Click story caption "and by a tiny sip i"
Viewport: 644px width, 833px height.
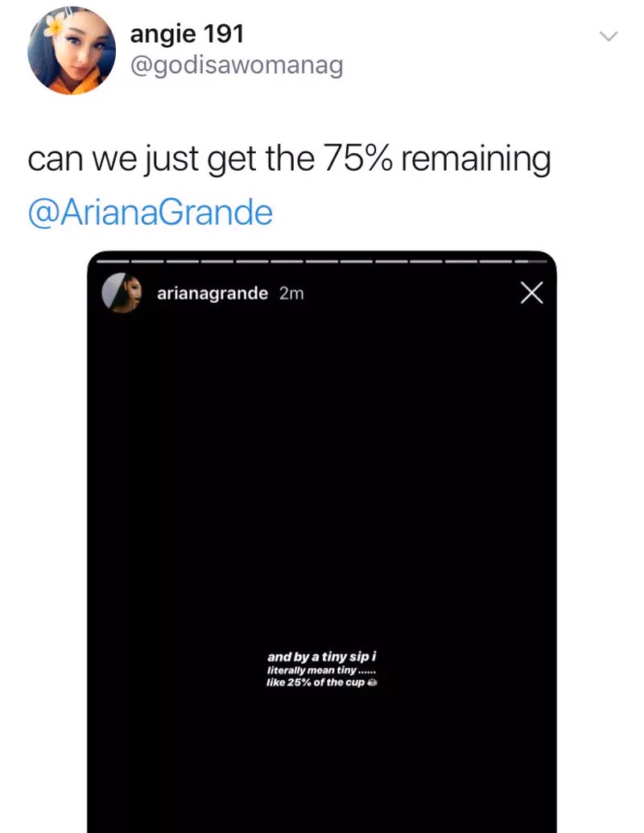click(x=322, y=657)
